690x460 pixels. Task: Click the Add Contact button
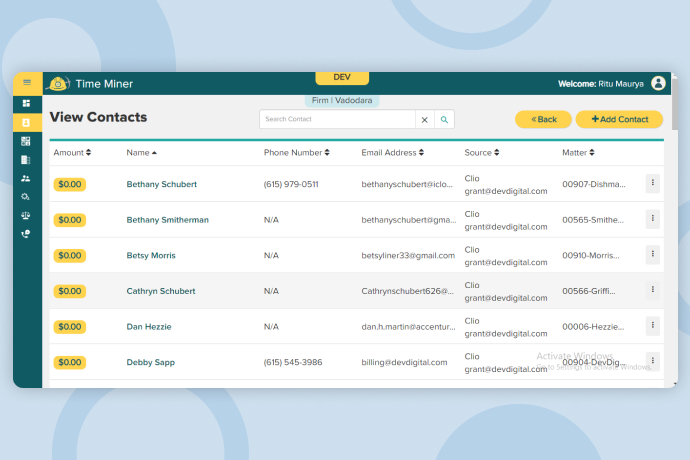pyautogui.click(x=619, y=119)
